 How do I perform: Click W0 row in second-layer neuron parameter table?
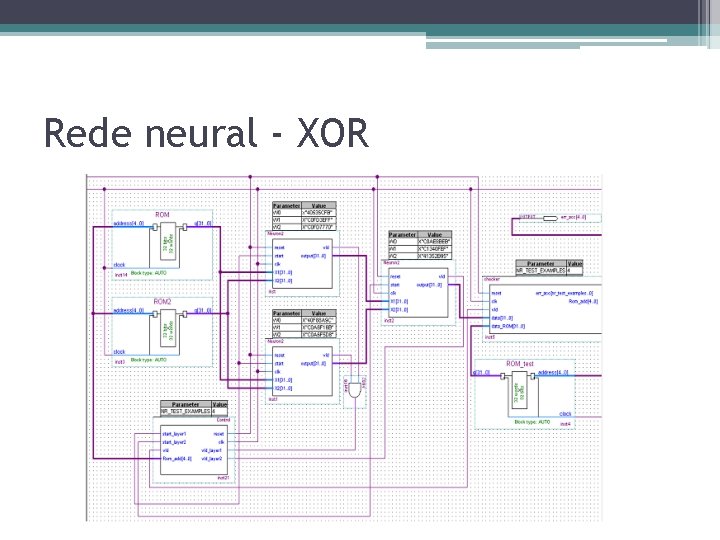coord(420,242)
